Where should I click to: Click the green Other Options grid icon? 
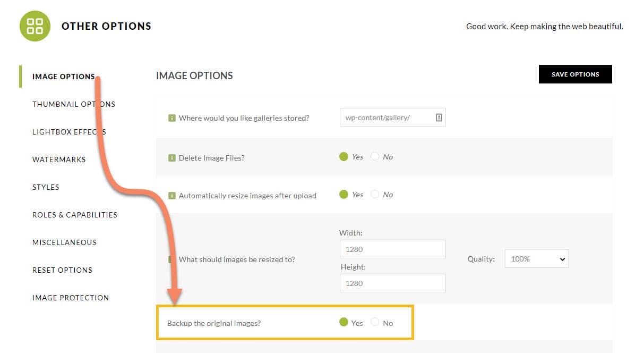point(35,26)
